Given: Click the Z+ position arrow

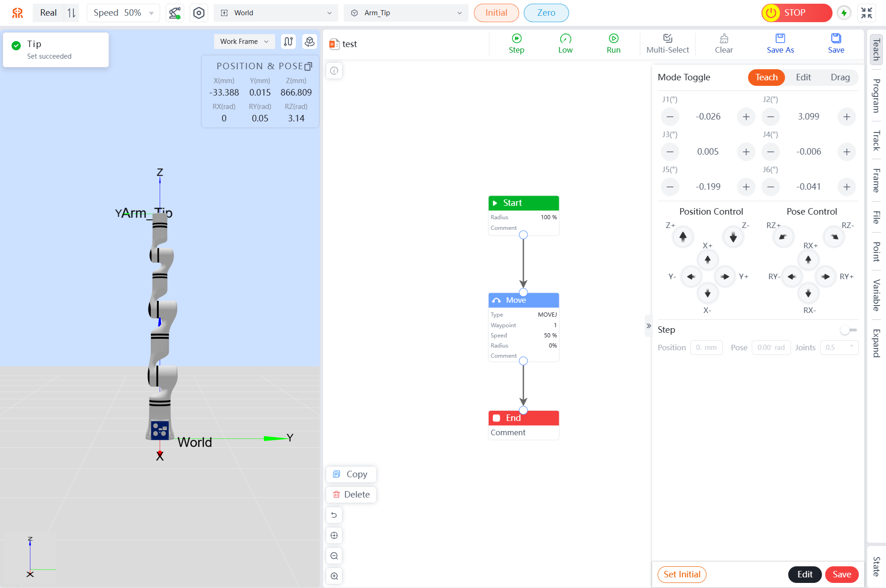Looking at the screenshot, I should 683,237.
